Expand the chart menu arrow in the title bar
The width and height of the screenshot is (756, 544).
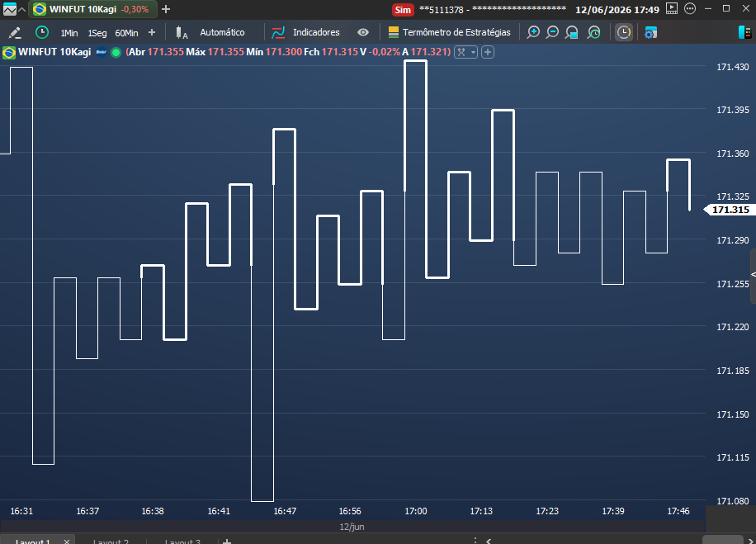(x=21, y=9)
